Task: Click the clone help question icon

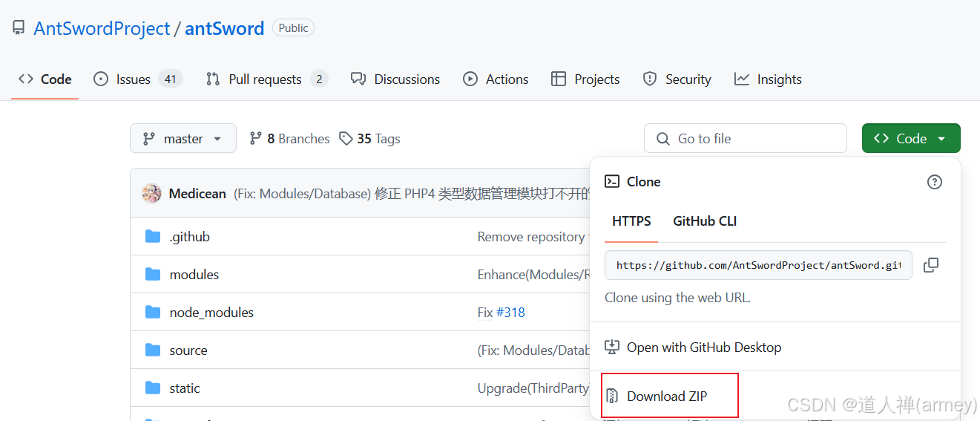Action: pos(935,182)
